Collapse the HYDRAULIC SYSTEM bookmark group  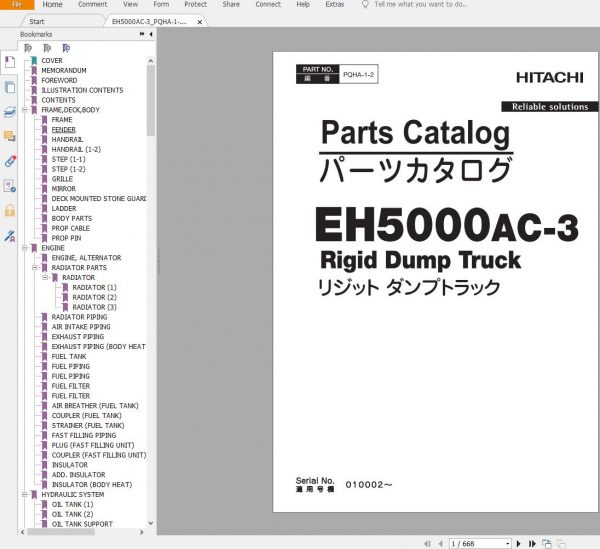(x=24, y=495)
